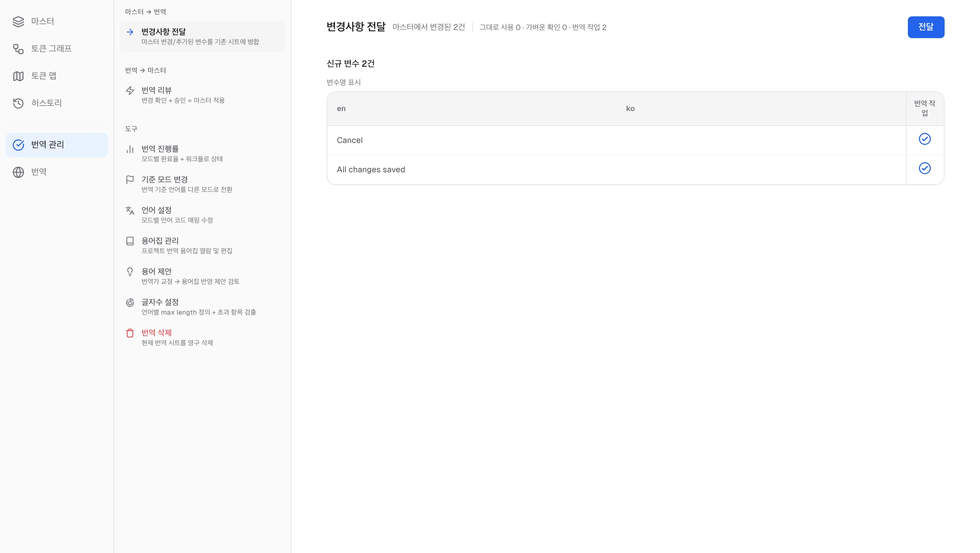This screenshot has width=980, height=553.
Task: Click the bar chart icon for 번역 진행률
Action: [x=130, y=149]
